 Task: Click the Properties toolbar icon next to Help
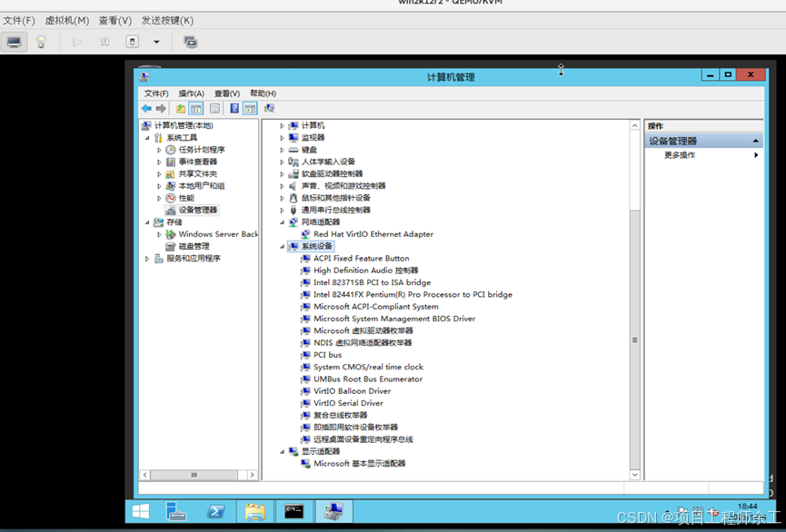click(214, 108)
